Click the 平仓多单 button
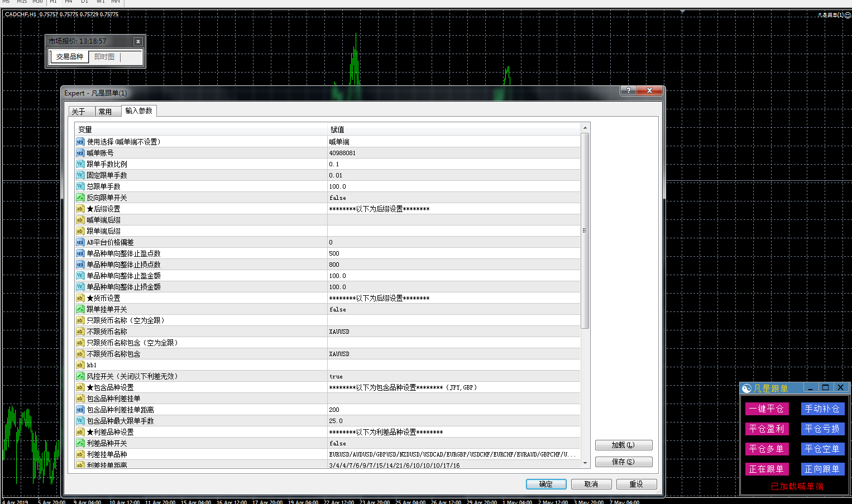This screenshot has height=504, width=852. (767, 449)
